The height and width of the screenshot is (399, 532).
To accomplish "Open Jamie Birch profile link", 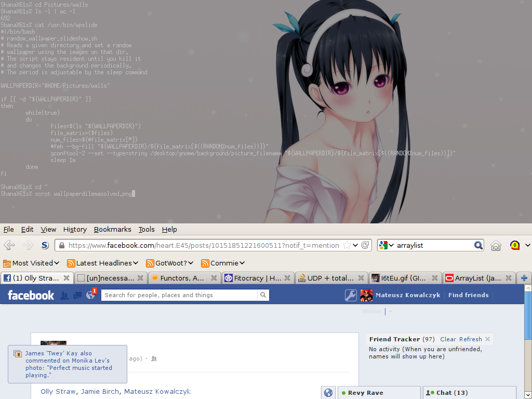I will (x=100, y=392).
